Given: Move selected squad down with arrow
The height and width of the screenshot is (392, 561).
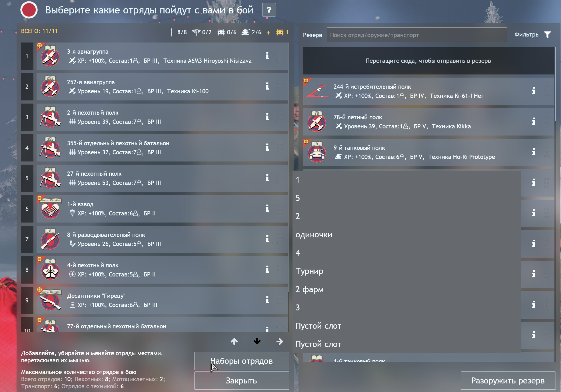Looking at the screenshot, I should pos(257,341).
